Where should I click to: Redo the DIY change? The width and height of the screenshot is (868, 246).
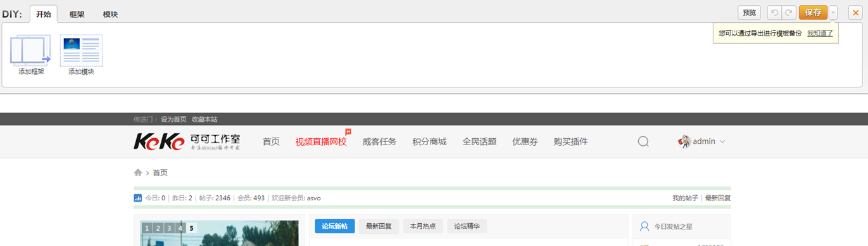click(788, 13)
